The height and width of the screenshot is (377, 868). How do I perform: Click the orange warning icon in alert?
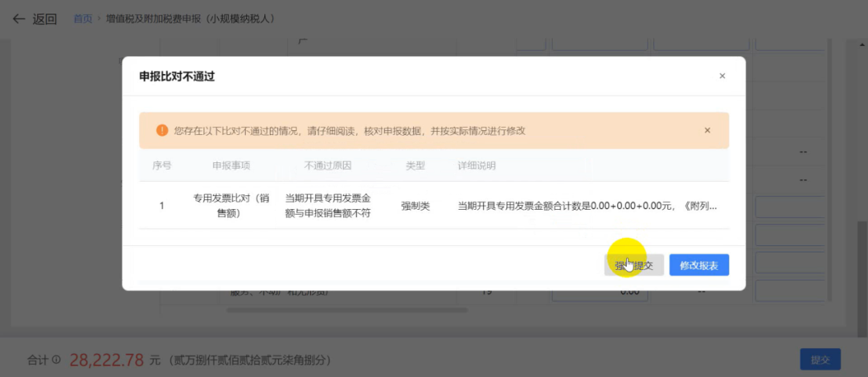(x=162, y=130)
